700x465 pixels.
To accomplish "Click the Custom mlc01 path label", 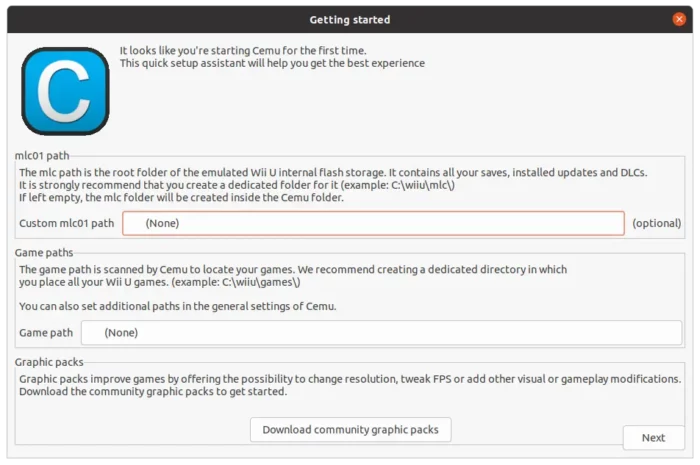I will (x=67, y=223).
